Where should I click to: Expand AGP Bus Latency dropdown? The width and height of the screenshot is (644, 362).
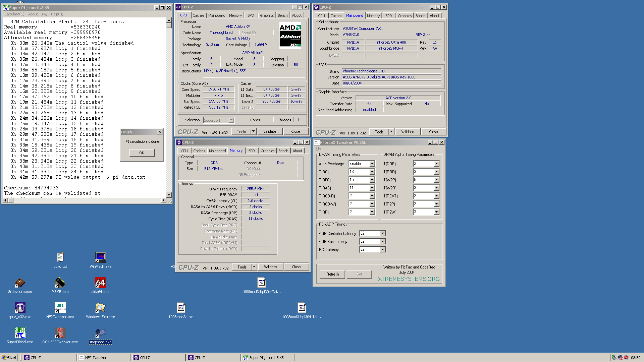pos(383,241)
